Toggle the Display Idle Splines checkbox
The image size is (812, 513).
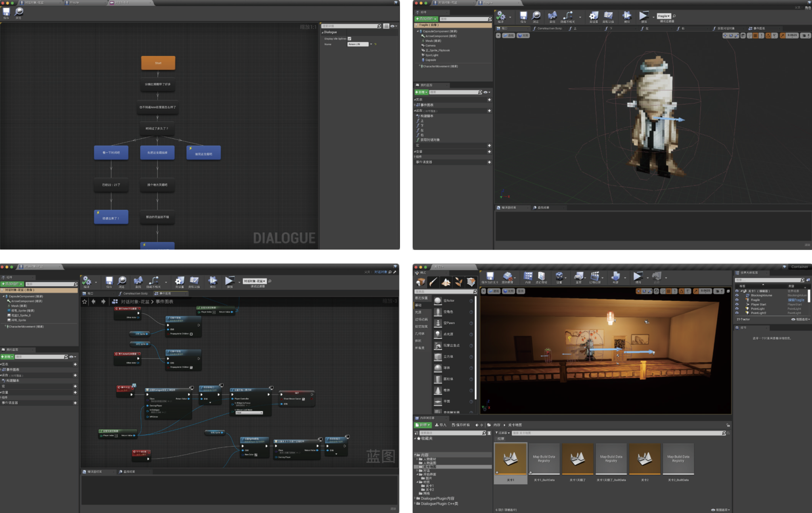point(349,38)
